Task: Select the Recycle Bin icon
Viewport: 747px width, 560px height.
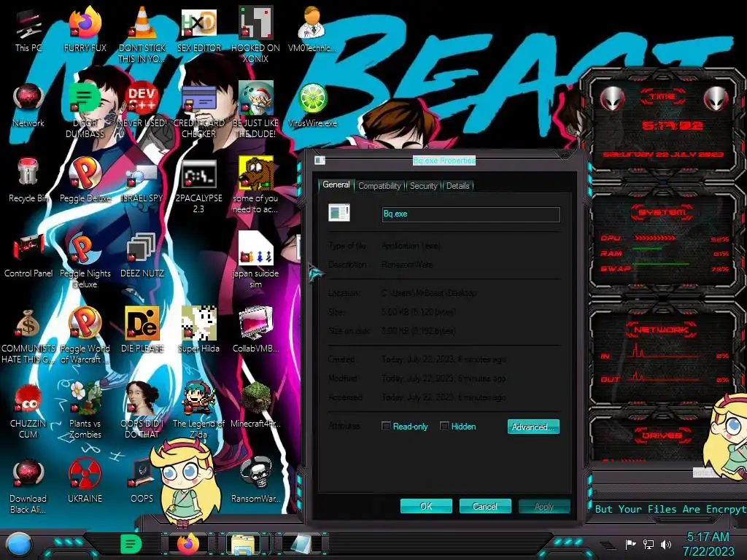Action: [x=28, y=180]
